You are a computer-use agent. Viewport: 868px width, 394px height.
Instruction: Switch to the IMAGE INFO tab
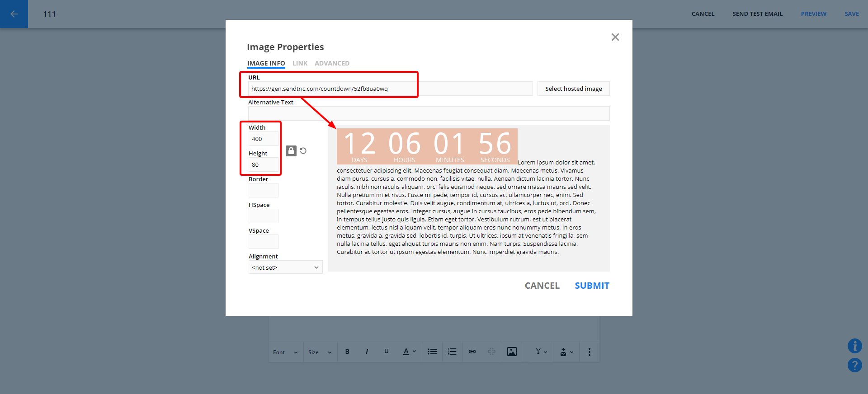pos(266,63)
